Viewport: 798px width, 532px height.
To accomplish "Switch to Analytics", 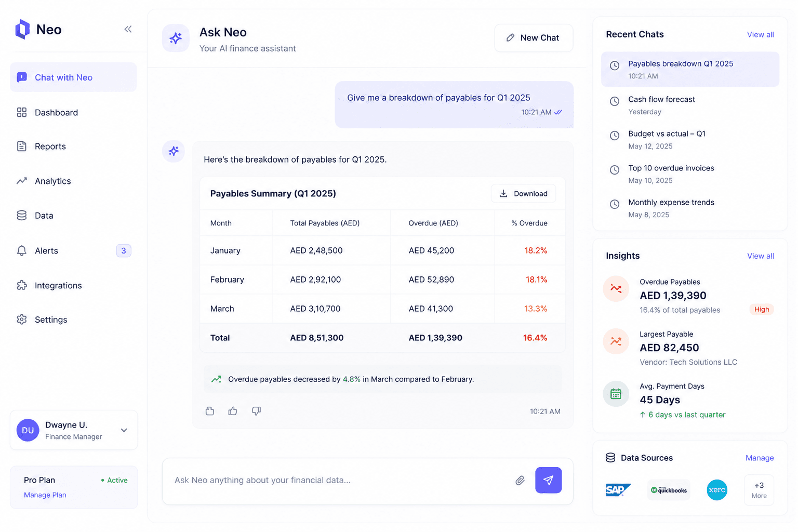I will 73,181.
